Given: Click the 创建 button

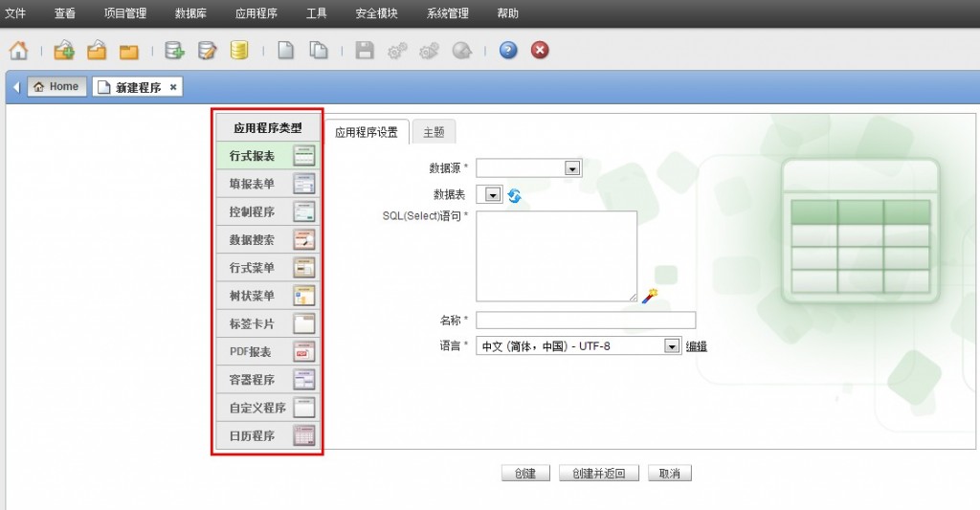Looking at the screenshot, I should coord(525,473).
